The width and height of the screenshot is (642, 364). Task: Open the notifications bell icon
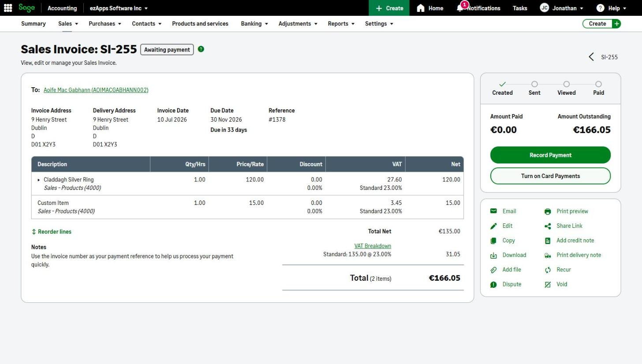click(460, 8)
